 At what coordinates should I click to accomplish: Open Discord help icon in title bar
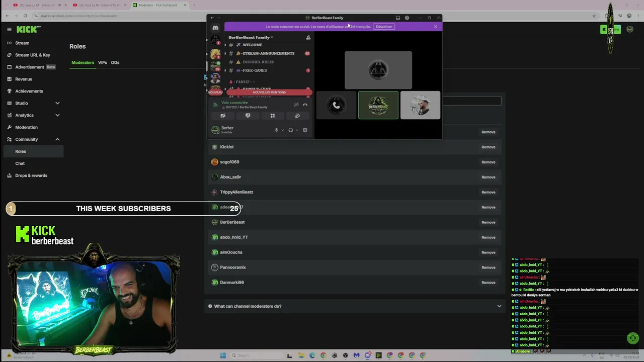(407, 18)
